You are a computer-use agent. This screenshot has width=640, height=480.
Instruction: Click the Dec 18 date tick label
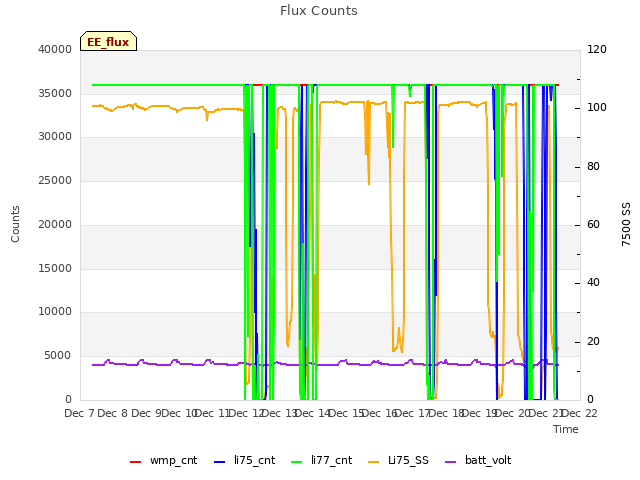446,413
